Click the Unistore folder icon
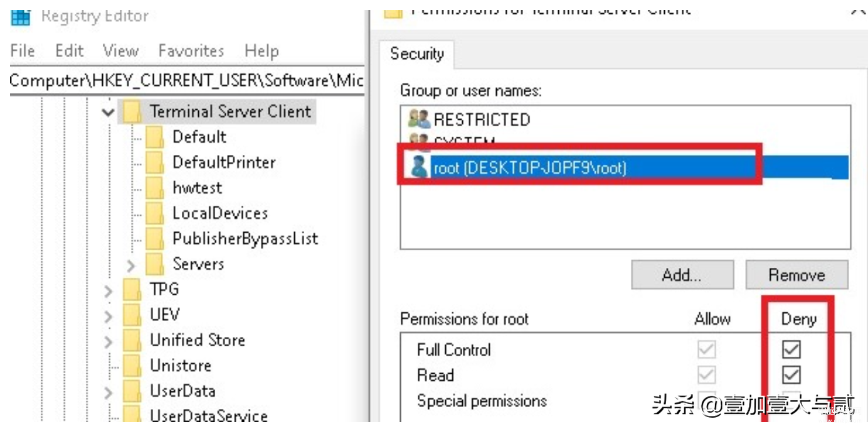This screenshot has width=868, height=429. (132, 365)
